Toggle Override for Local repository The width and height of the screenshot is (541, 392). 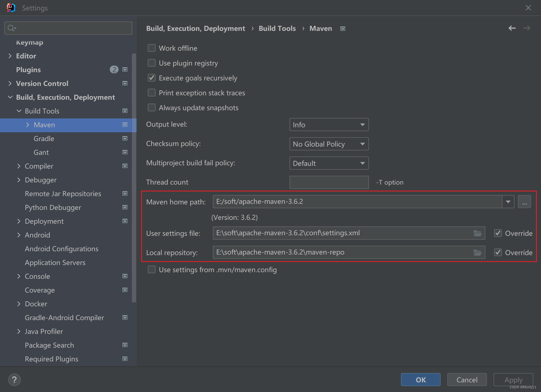(498, 253)
